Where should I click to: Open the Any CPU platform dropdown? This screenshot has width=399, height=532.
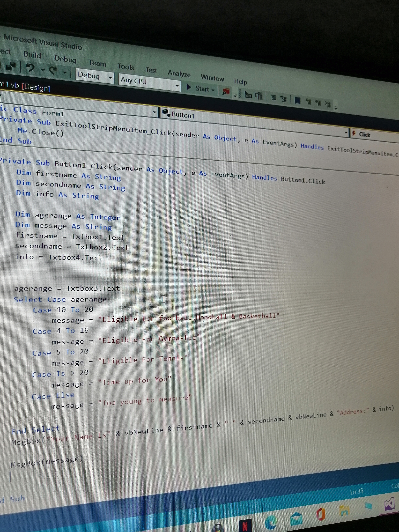coord(150,82)
